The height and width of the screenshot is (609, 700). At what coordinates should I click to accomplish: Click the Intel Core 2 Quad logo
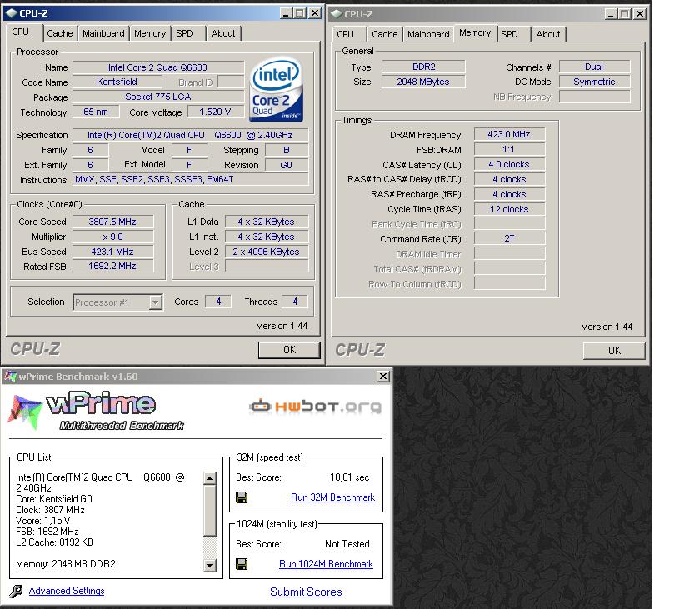point(276,90)
